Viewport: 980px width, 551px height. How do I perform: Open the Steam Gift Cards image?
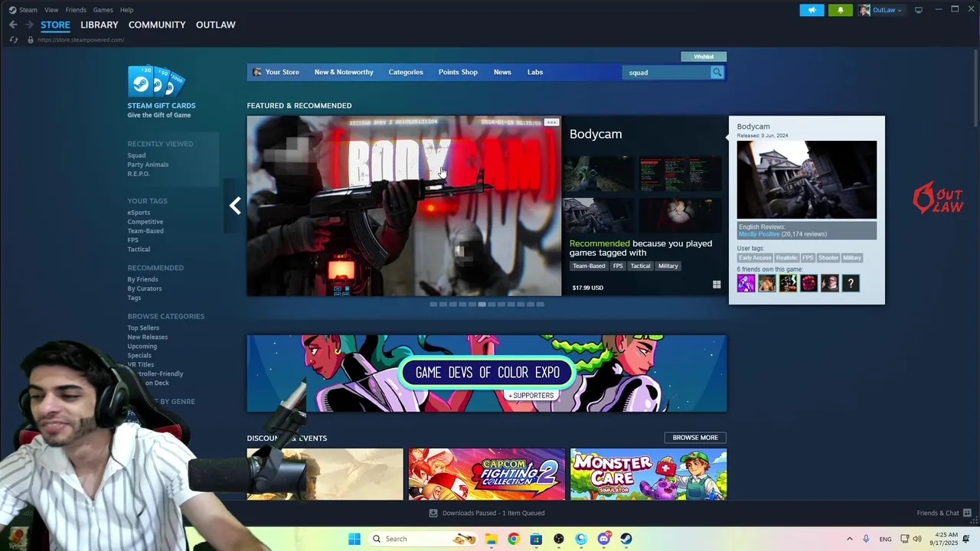point(157,81)
